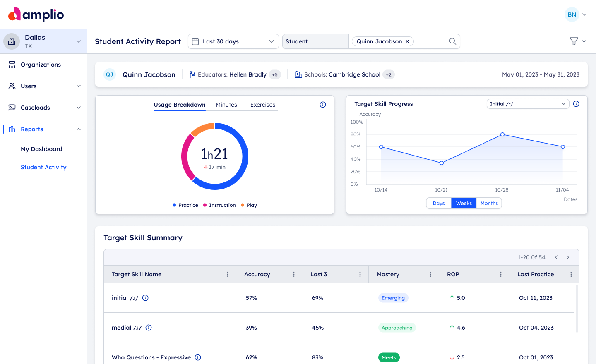The height and width of the screenshot is (364, 596).
Task: Expand the filter options chevron
Action: (584, 41)
